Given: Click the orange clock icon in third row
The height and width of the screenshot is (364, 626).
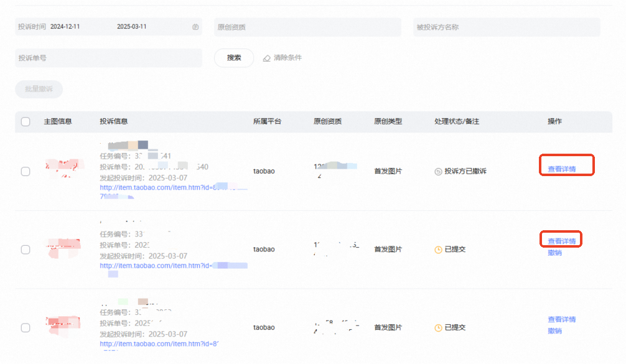Looking at the screenshot, I should click(438, 328).
